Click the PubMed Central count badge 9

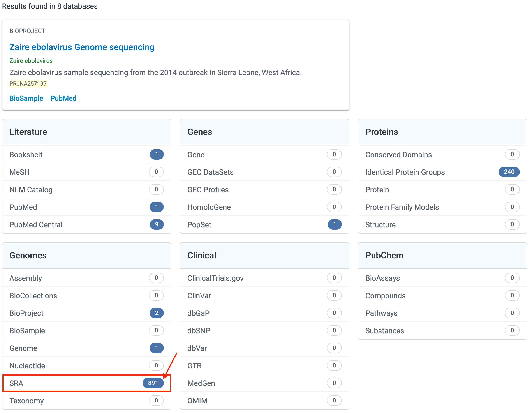pyautogui.click(x=156, y=224)
